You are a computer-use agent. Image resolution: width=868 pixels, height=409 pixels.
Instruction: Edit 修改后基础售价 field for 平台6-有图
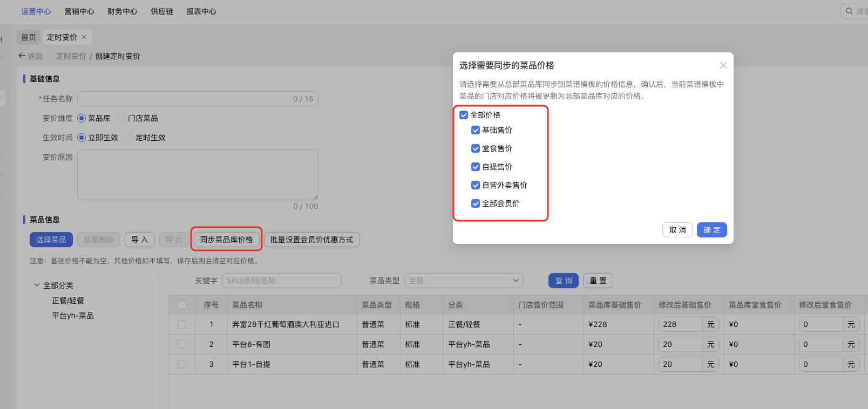681,344
